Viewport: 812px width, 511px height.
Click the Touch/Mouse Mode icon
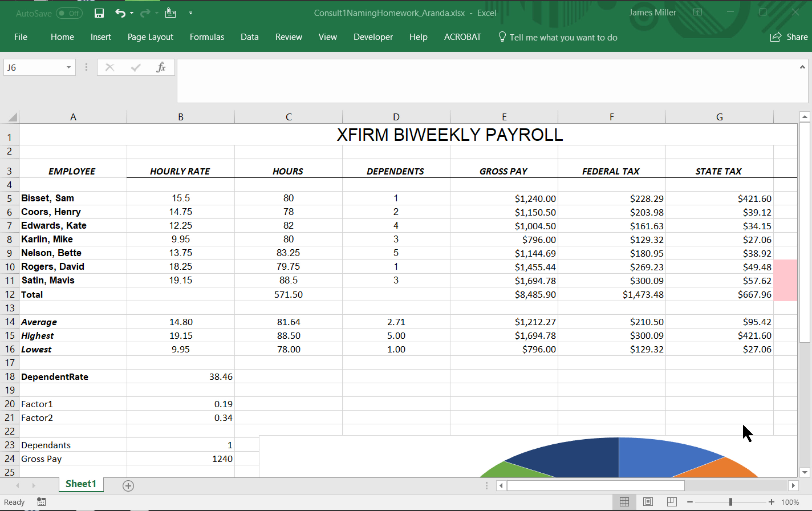(170, 13)
